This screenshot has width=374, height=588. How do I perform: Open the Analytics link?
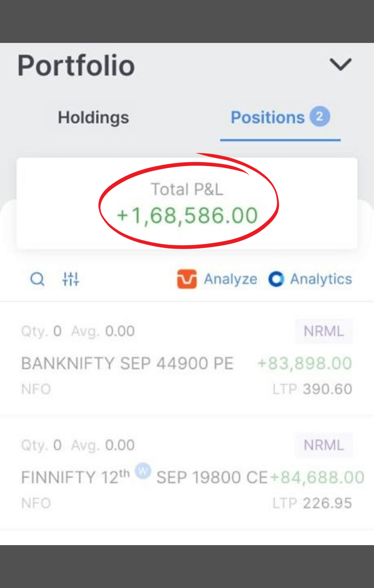click(321, 279)
